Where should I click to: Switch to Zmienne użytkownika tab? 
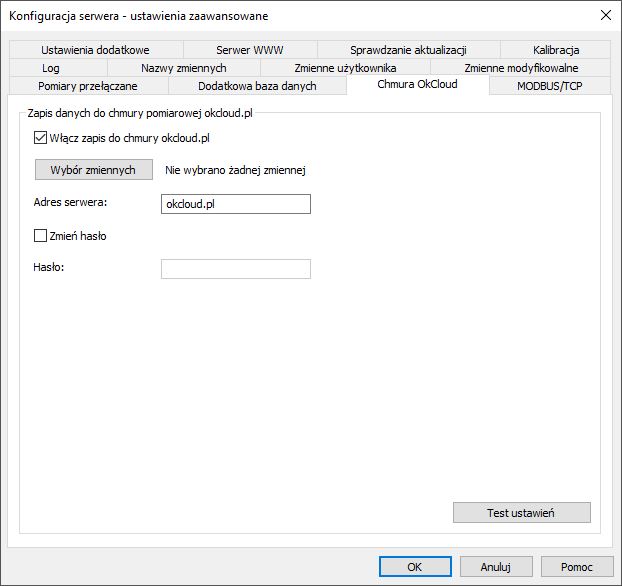point(345,68)
